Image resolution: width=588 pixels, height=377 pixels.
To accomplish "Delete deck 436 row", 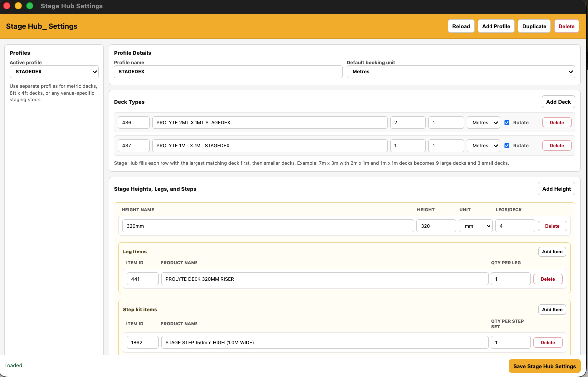I will coord(557,123).
